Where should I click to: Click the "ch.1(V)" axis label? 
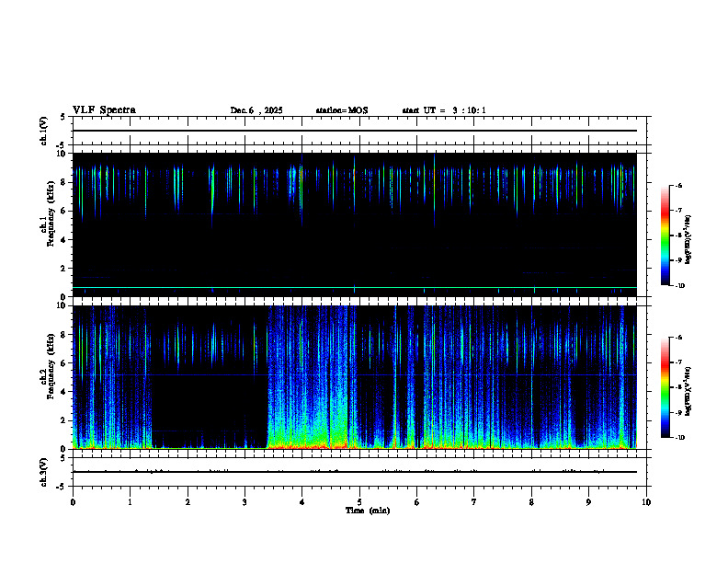coord(43,131)
